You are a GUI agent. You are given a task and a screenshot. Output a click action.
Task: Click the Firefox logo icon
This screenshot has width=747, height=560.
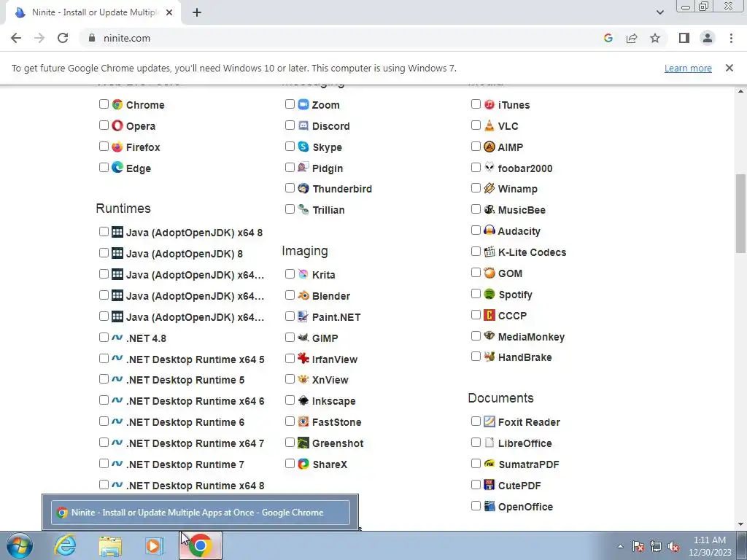pyautogui.click(x=117, y=147)
